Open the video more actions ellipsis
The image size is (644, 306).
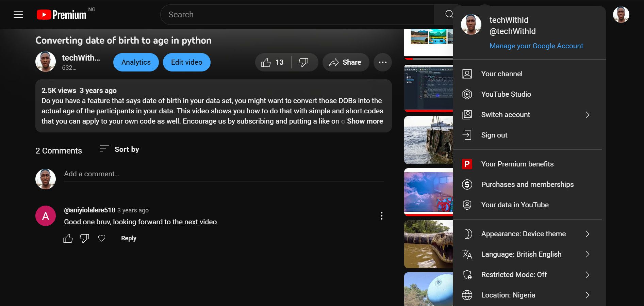tap(382, 62)
